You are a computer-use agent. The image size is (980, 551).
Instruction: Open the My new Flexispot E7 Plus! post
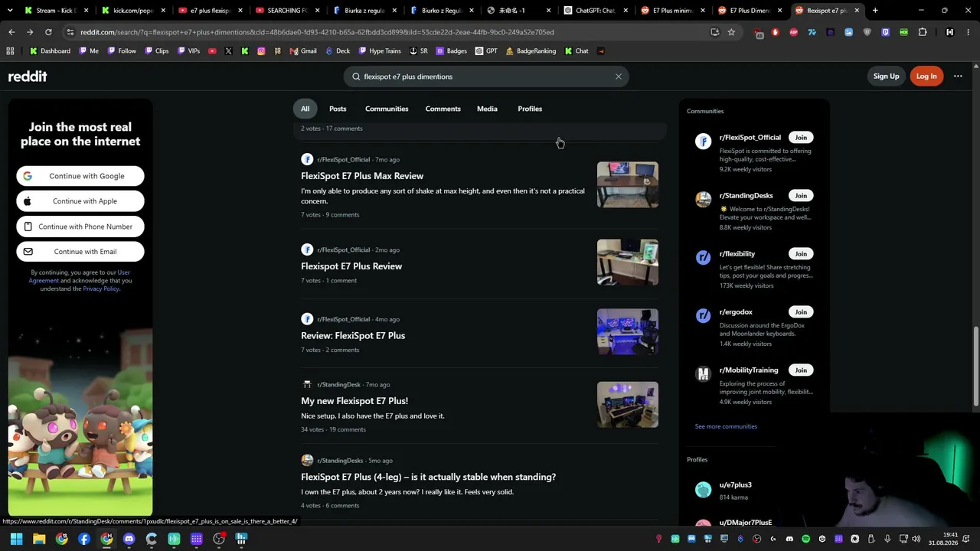(354, 401)
